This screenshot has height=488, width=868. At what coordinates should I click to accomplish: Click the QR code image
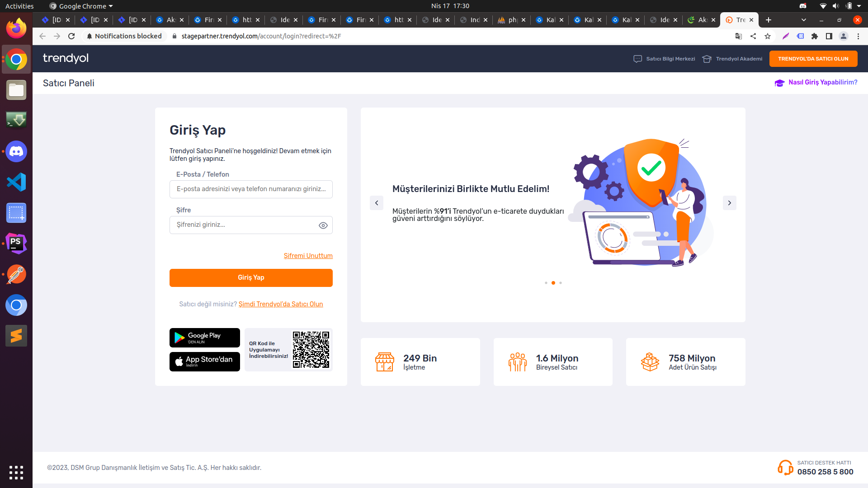coord(311,350)
